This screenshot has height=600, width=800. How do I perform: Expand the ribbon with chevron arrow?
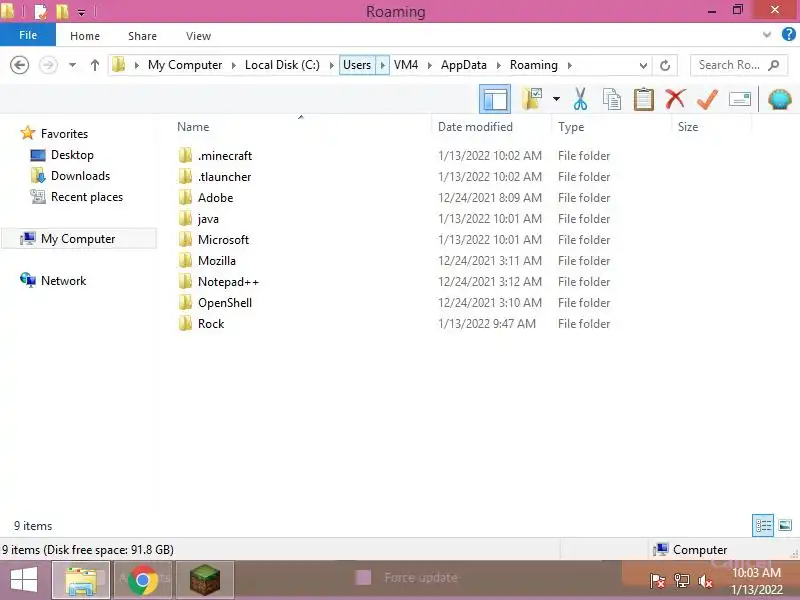click(x=766, y=35)
